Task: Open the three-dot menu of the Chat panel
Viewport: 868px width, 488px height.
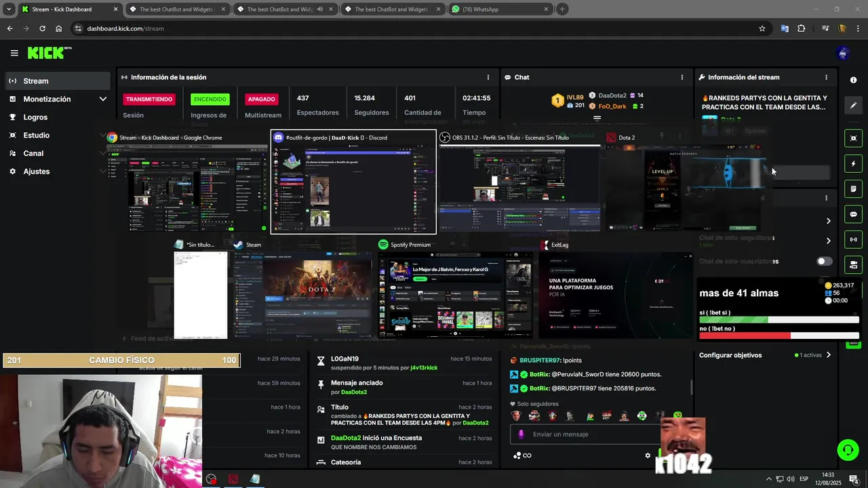Action: click(x=682, y=77)
